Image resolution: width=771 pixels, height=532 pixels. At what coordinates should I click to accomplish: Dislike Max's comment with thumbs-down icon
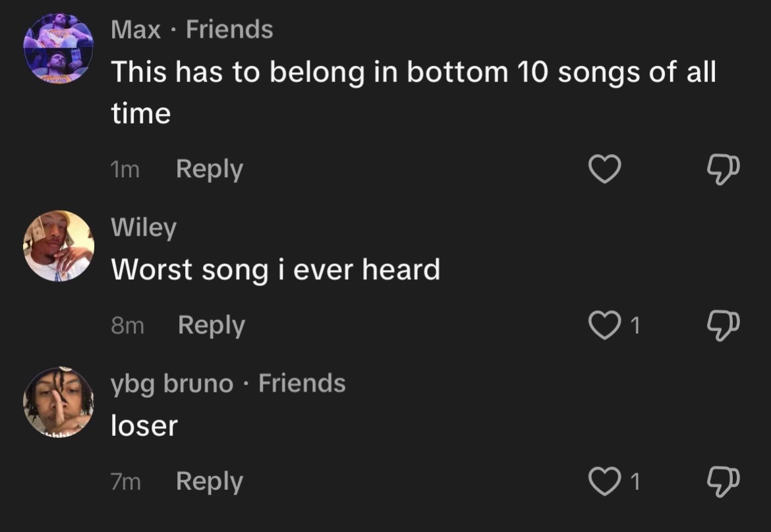pos(723,169)
